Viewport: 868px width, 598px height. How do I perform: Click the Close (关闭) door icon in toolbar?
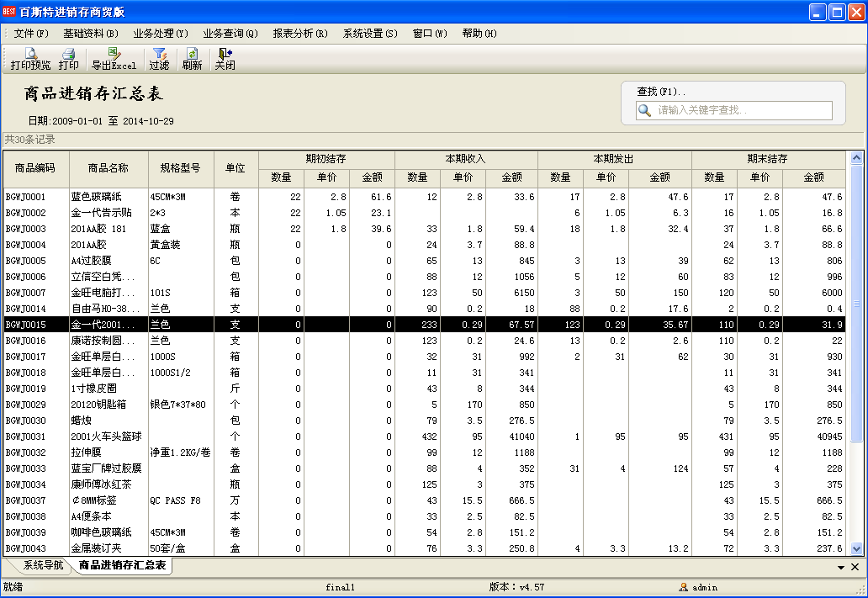[x=225, y=59]
